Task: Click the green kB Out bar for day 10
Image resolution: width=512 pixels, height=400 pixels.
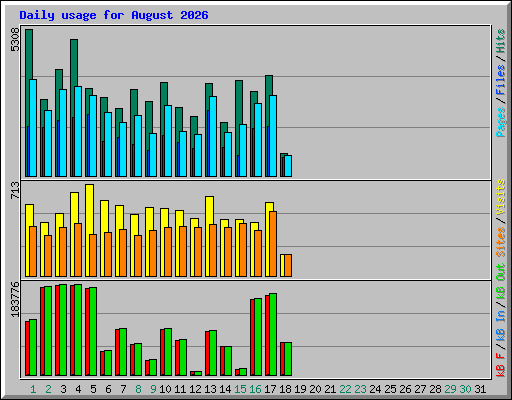Action: click(x=168, y=352)
